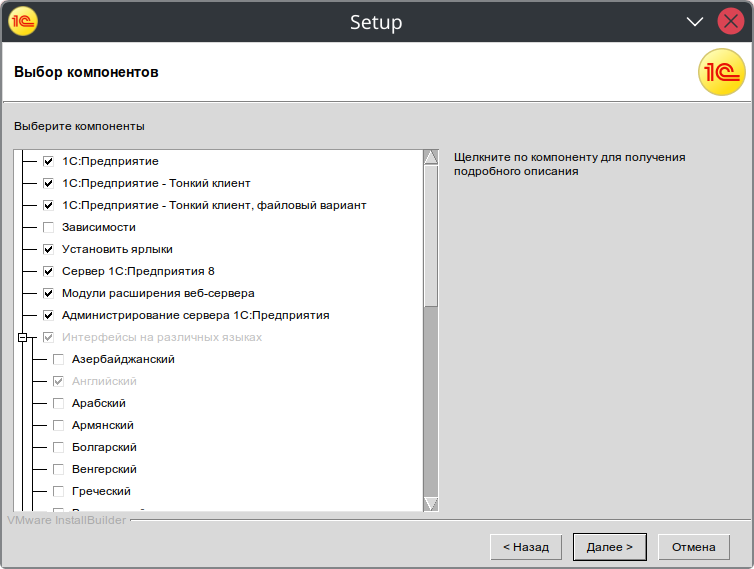
Task: Collapse the Интерфейсы на различных языках node
Action: [22, 338]
